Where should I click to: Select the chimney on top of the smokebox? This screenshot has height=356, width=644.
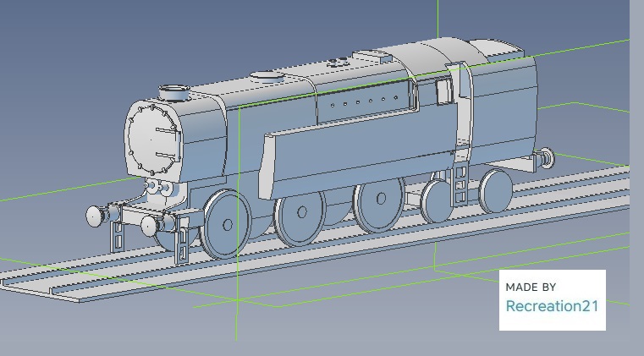click(x=173, y=91)
